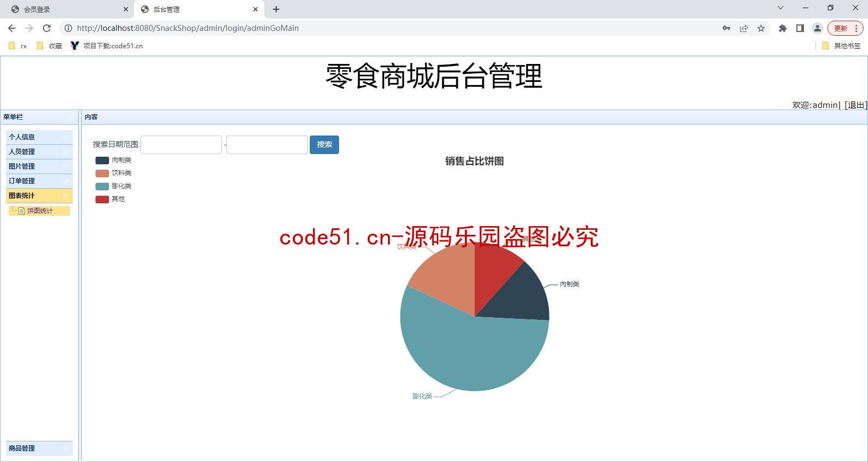The image size is (868, 462).
Task: Open the saved passwords key icon
Action: [726, 28]
